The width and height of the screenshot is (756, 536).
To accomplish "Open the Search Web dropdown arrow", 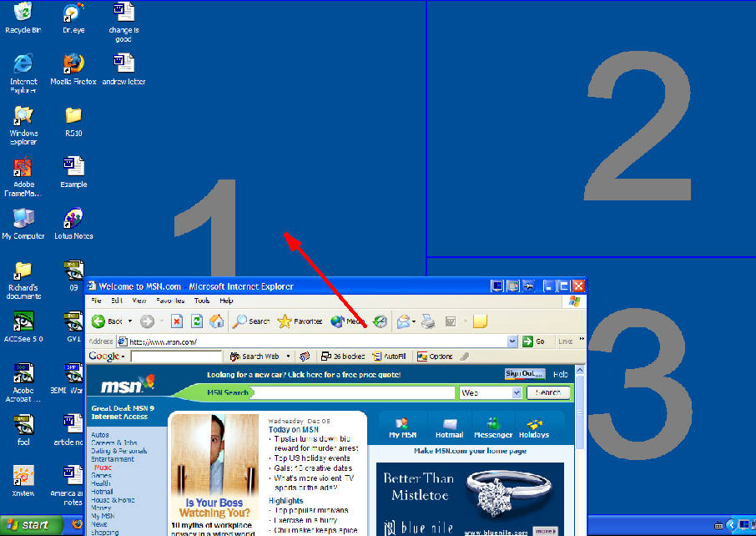I will 289,356.
